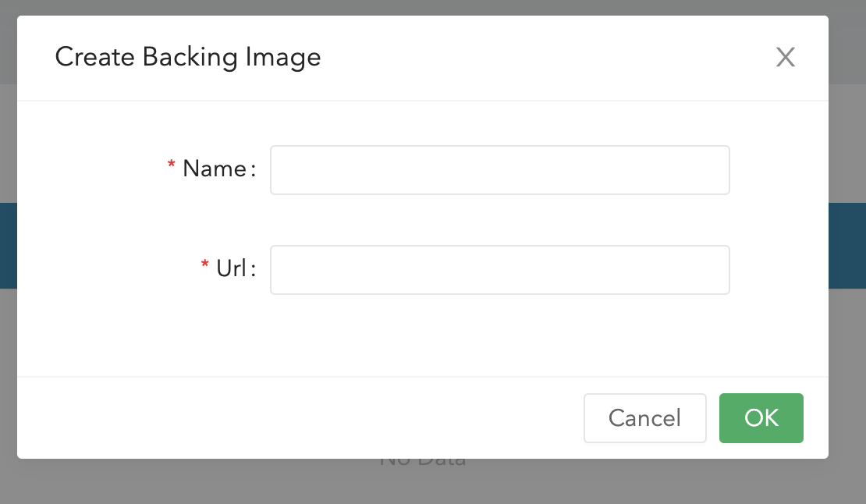This screenshot has width=866, height=504.
Task: Confirm the backing image creation with OK
Action: pos(761,418)
